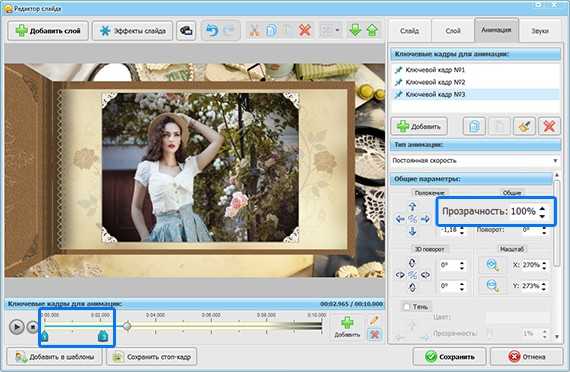Open 'Эффекты слайда' effects button

click(133, 31)
